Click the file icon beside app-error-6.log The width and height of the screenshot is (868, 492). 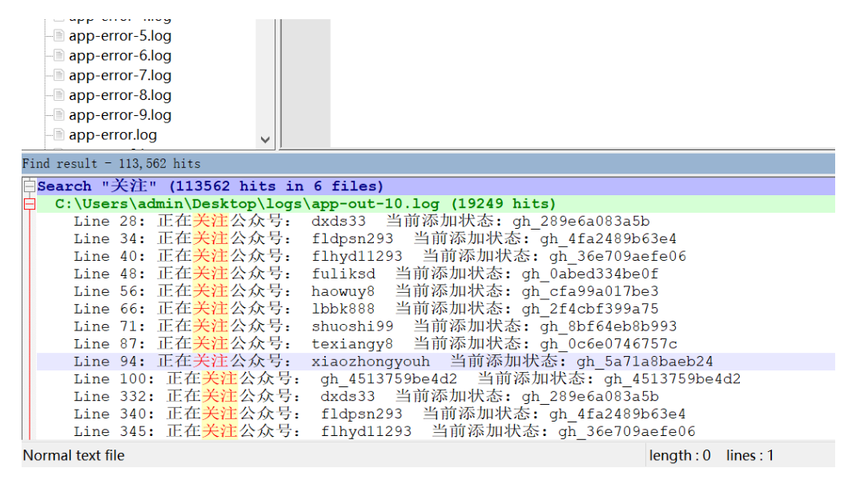click(58, 56)
